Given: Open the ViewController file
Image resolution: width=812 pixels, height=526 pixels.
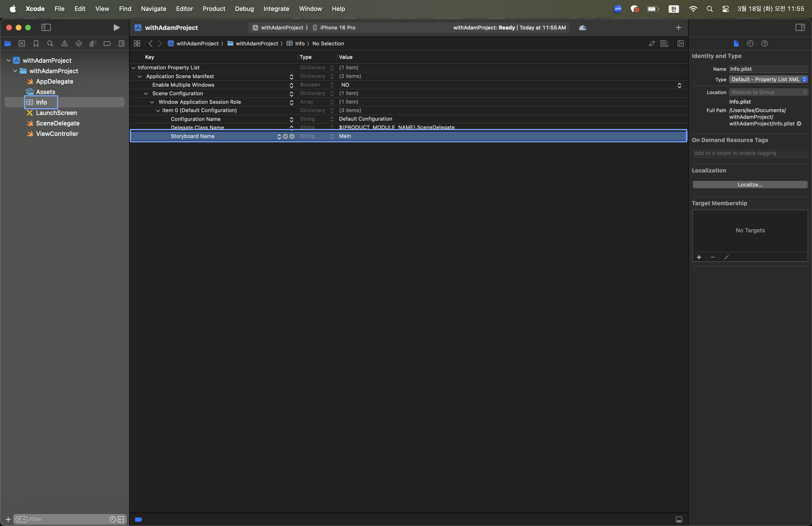Looking at the screenshot, I should point(57,134).
